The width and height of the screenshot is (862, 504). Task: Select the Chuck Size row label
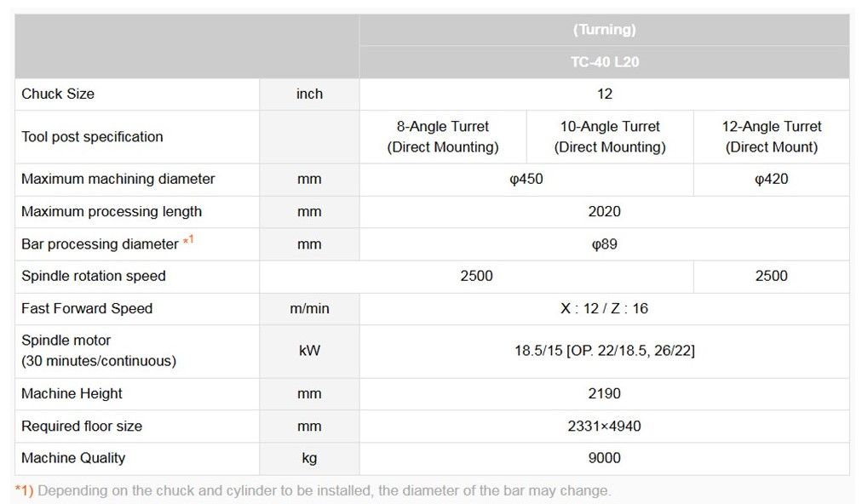(x=58, y=94)
